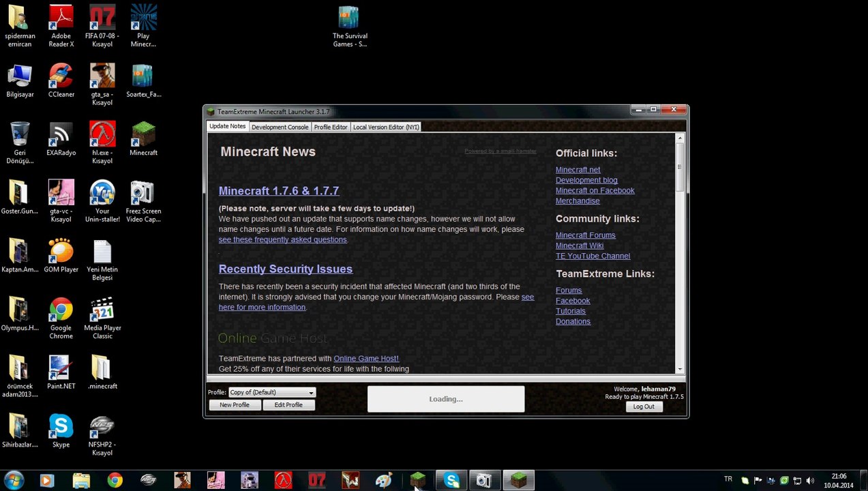Open Minecraft on Facebook link

[x=595, y=190]
